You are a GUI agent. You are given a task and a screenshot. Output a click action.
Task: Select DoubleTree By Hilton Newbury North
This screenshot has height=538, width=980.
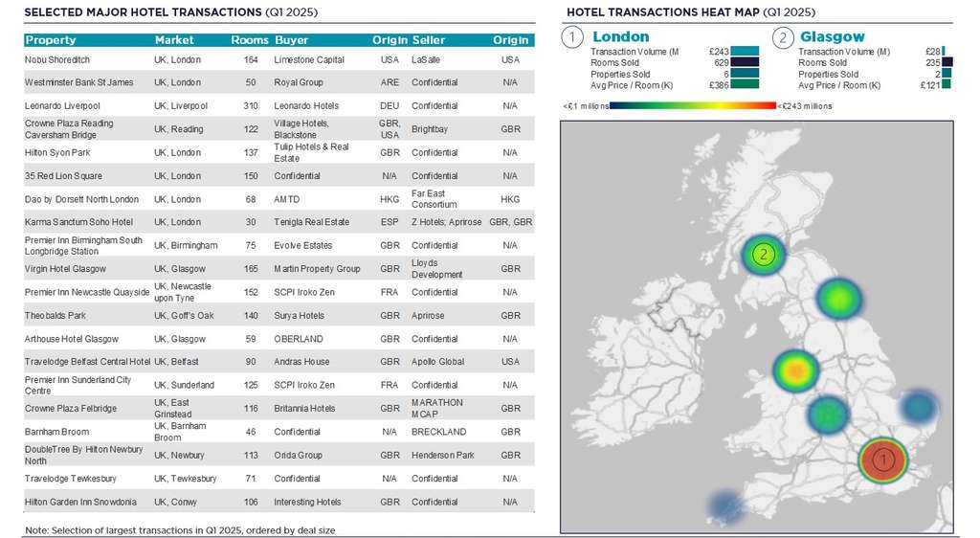(84, 455)
